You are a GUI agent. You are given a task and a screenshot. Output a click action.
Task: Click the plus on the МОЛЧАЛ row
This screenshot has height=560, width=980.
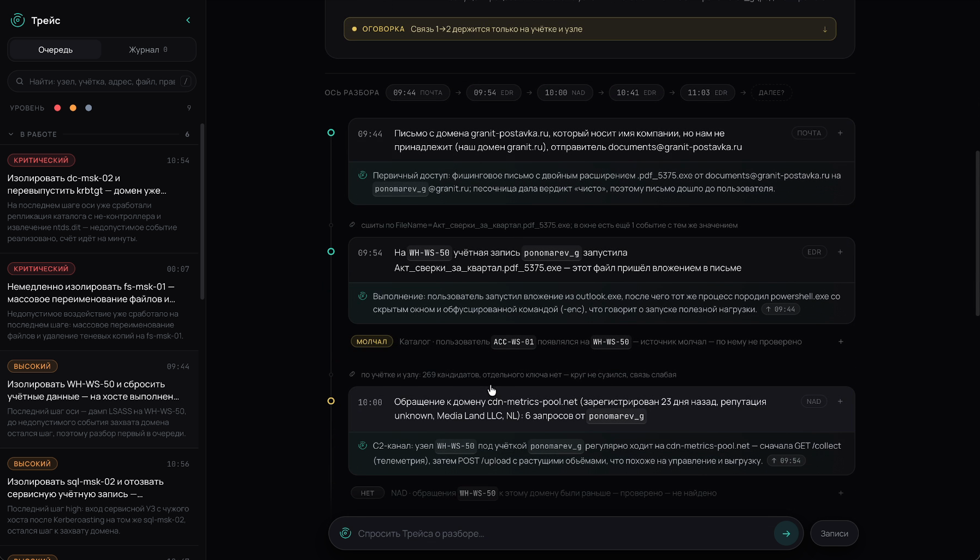pyautogui.click(x=841, y=342)
